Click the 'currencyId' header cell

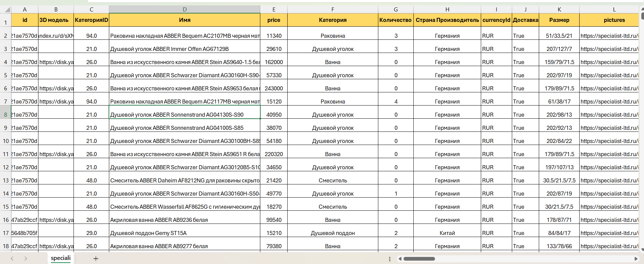[x=496, y=20]
